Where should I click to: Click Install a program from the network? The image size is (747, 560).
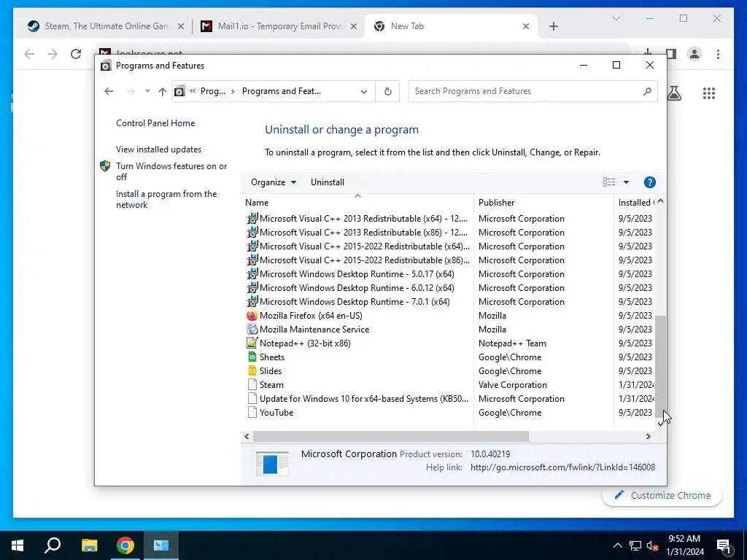pos(166,200)
